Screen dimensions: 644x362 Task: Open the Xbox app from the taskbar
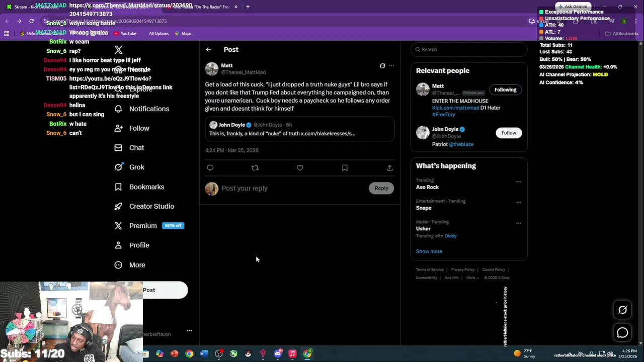pos(233,354)
